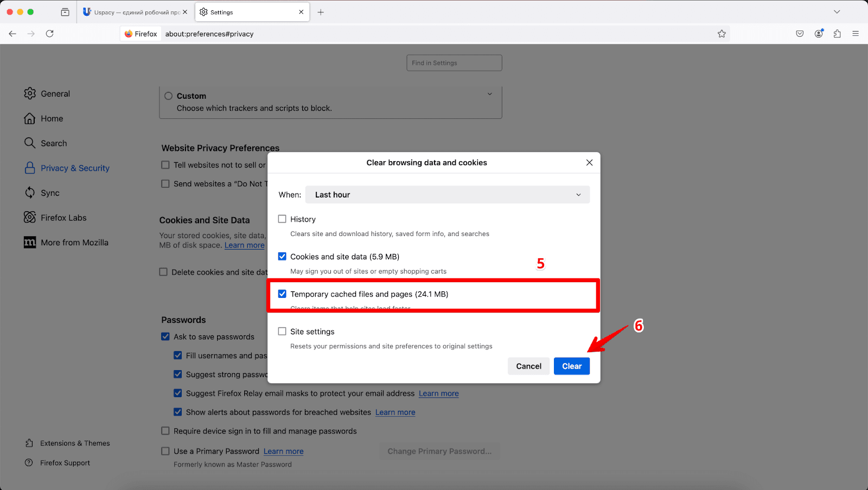Bookmark this page with star icon
This screenshot has height=490, width=868.
pos(722,34)
